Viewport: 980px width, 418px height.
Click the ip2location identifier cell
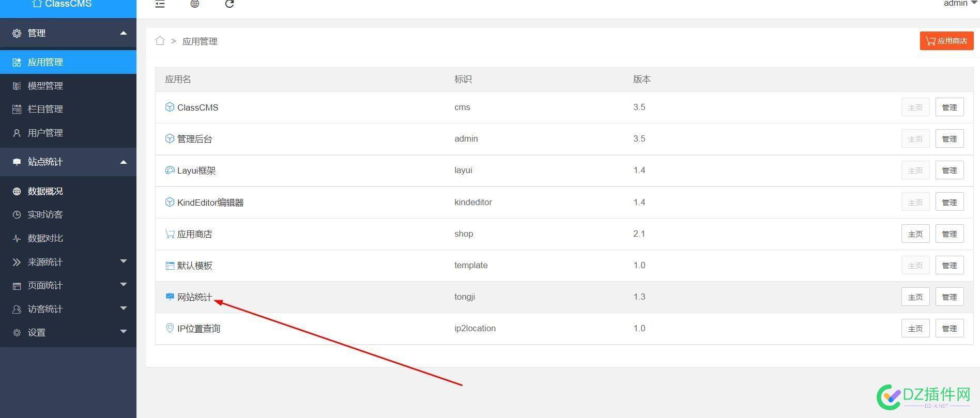click(x=475, y=329)
